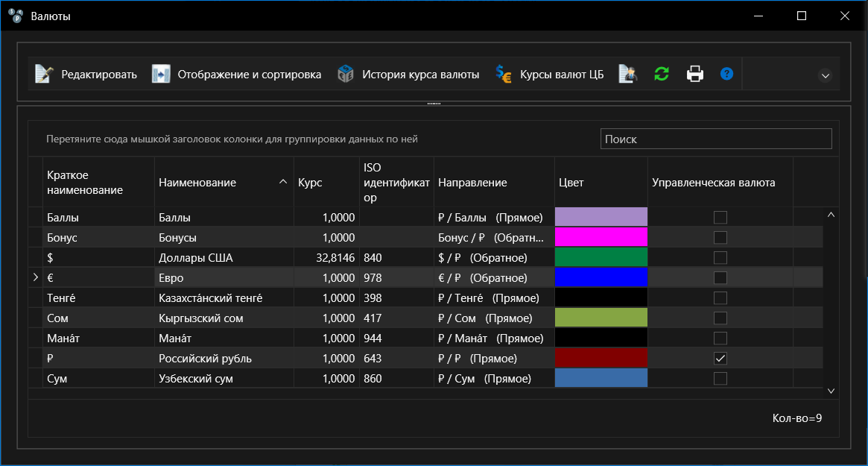The height and width of the screenshot is (466, 868).
Task: Click the steel blue swatch for Узбекский сум
Action: [x=601, y=378]
